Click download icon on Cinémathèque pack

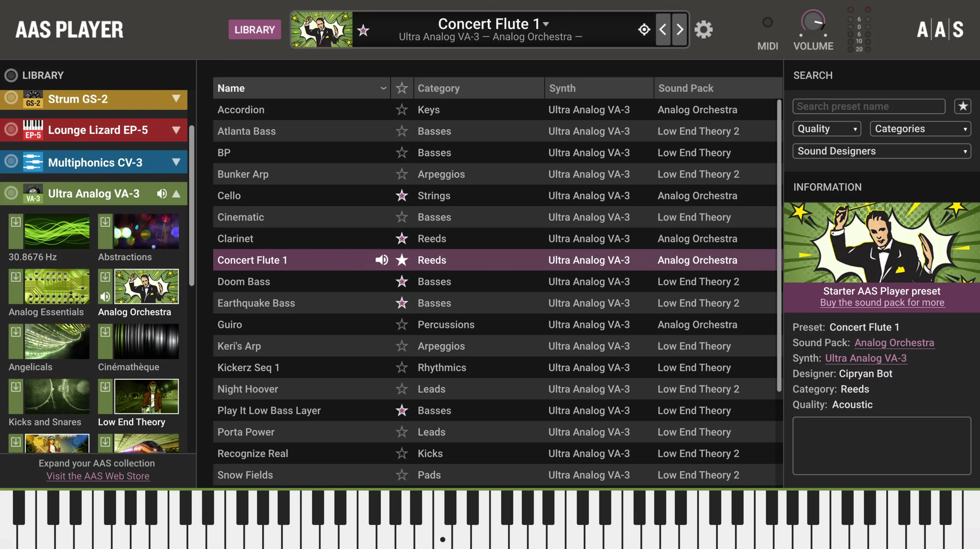coord(105,332)
